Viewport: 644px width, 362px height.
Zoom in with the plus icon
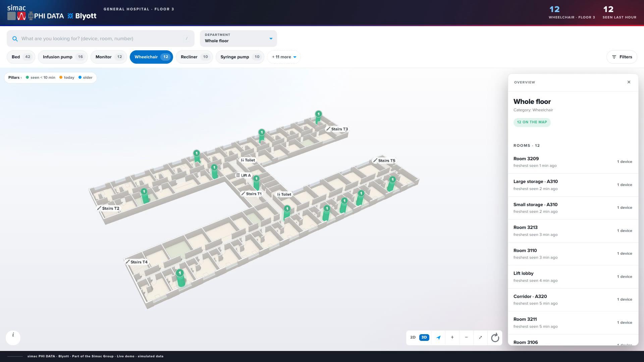(x=452, y=338)
